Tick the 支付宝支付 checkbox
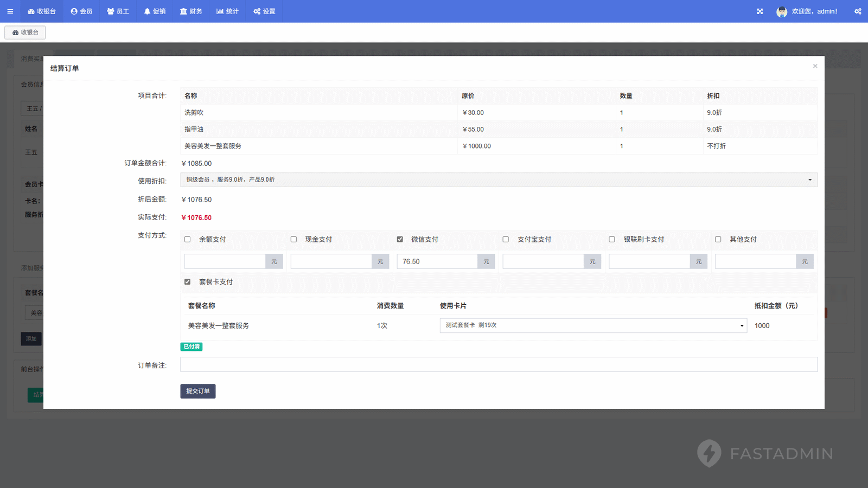The width and height of the screenshot is (868, 488). [506, 239]
